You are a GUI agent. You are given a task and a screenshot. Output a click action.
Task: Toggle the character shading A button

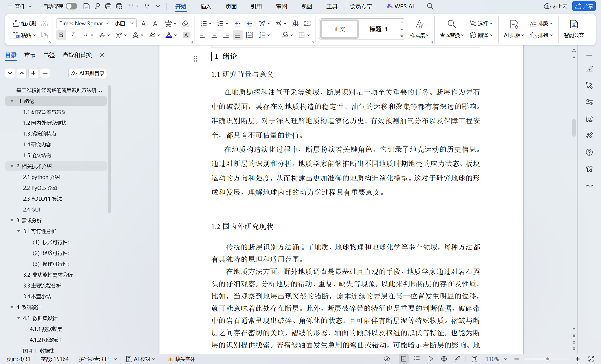click(186, 35)
